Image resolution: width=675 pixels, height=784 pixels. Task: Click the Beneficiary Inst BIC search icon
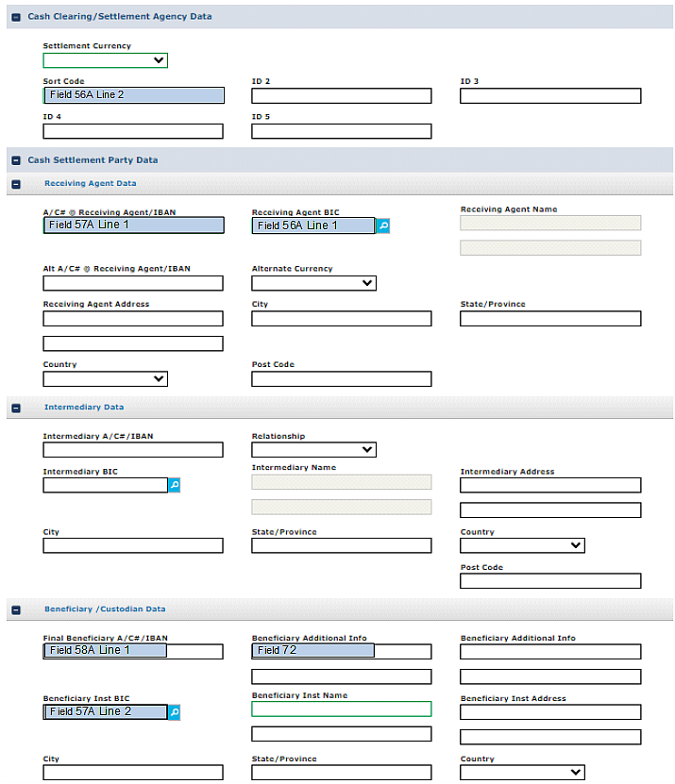(x=174, y=713)
